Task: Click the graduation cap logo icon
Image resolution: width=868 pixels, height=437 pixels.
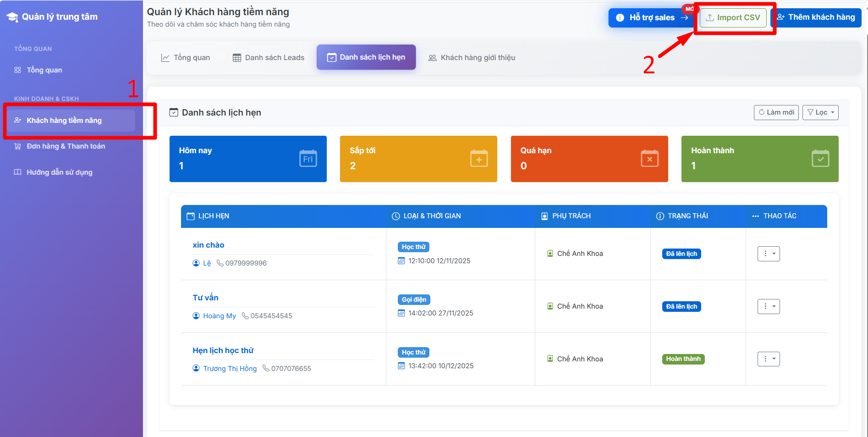Action: (12, 17)
